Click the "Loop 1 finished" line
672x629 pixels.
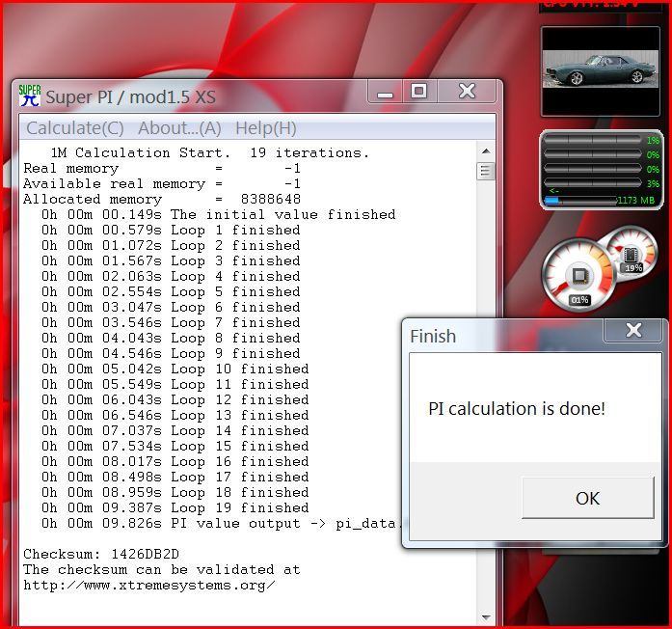tap(171, 230)
